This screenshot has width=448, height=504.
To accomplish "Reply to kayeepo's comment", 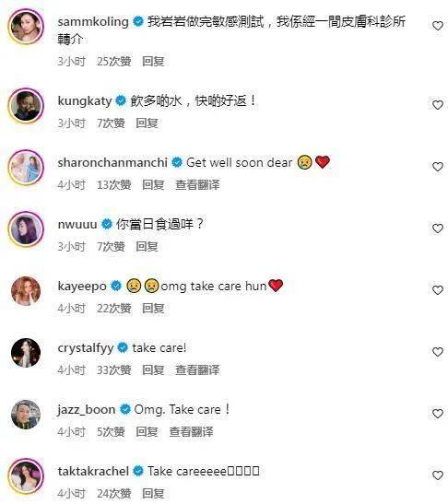I will [x=153, y=309].
